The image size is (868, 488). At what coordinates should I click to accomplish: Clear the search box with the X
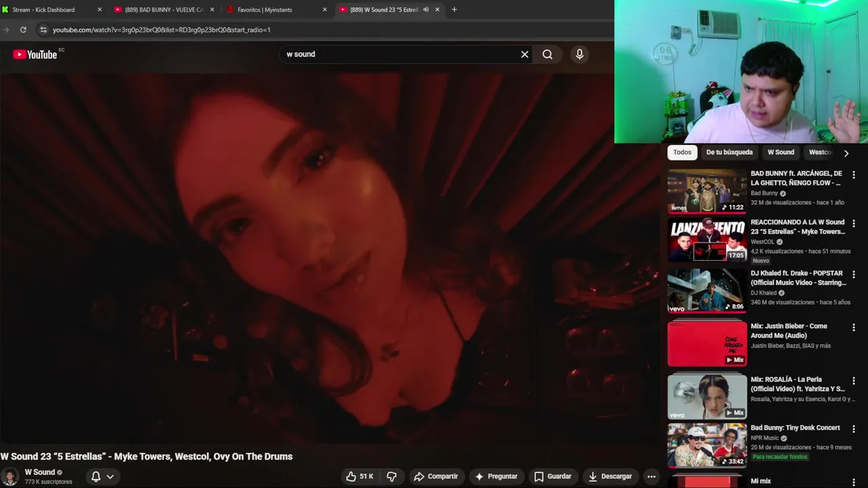coord(524,54)
